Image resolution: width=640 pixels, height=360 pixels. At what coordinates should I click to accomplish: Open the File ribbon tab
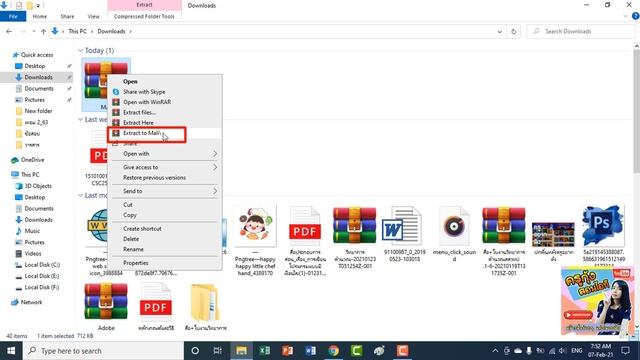click(x=13, y=16)
